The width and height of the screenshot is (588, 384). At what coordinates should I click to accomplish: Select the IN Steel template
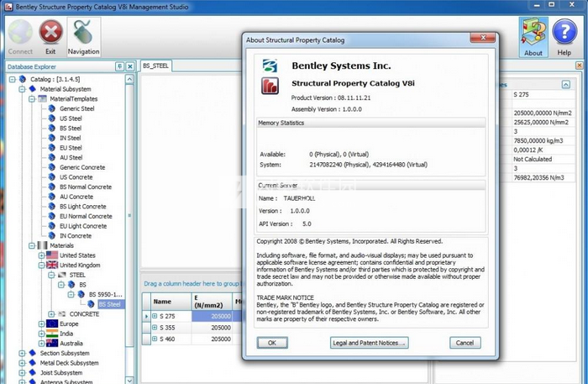tap(70, 138)
